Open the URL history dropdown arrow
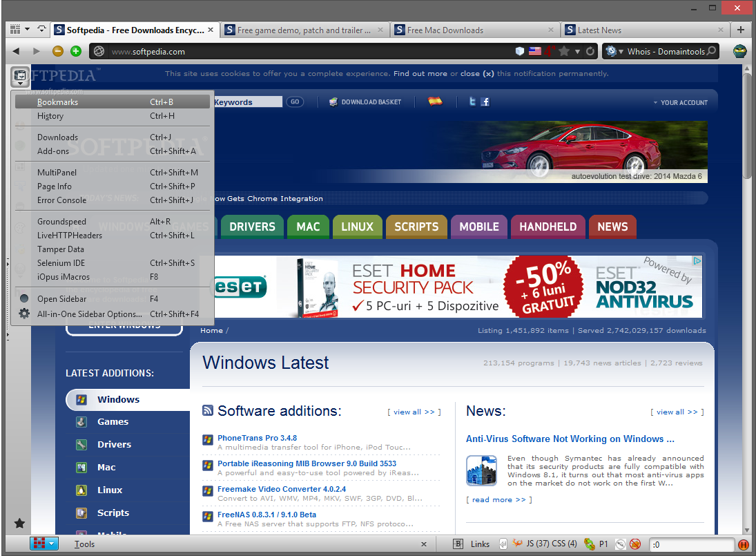The height and width of the screenshot is (556, 756). [x=577, y=52]
